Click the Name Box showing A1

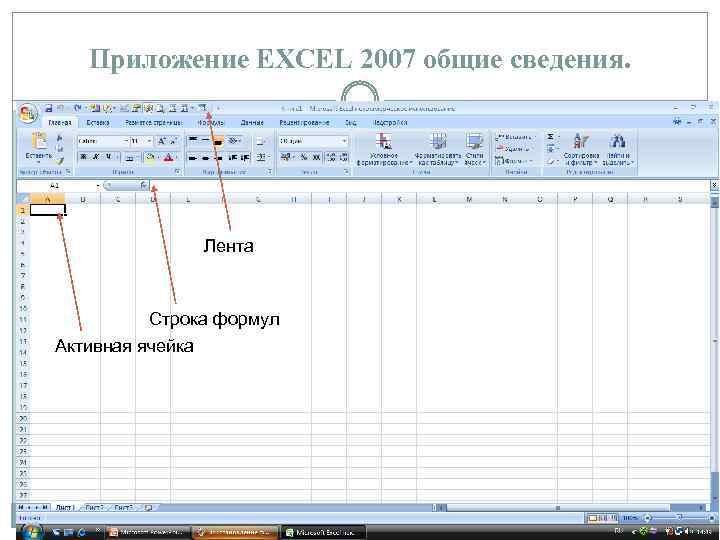click(55, 186)
